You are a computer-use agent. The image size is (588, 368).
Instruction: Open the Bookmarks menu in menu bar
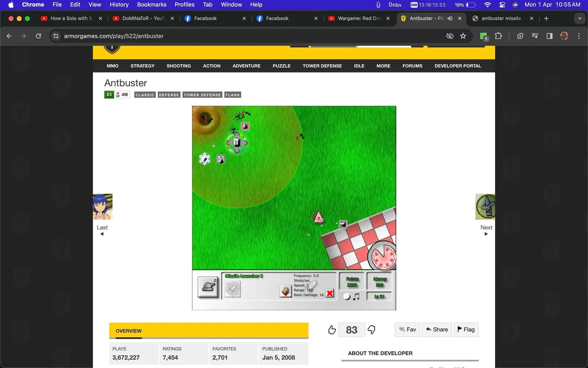point(152,5)
